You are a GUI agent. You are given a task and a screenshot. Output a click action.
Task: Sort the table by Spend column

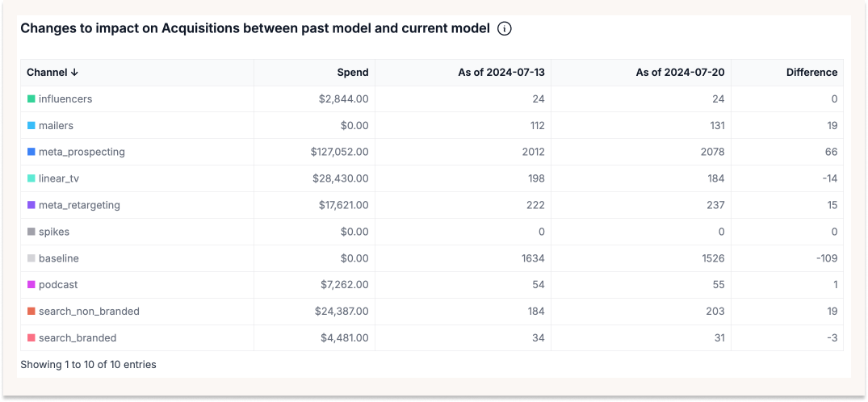point(352,73)
